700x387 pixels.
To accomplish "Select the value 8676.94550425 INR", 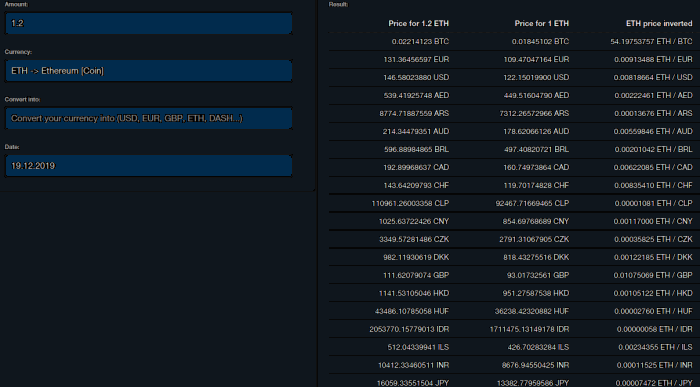I will [x=535, y=365].
